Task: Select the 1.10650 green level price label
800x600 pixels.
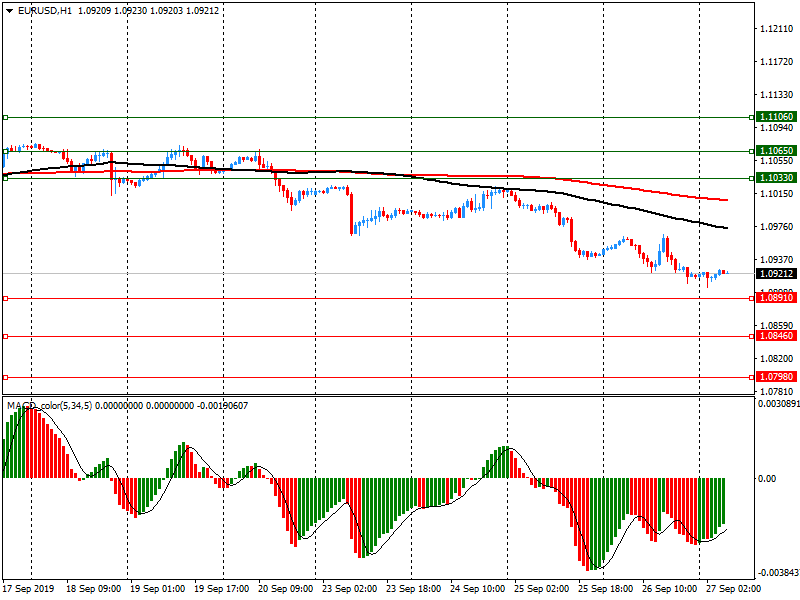Action: (x=776, y=151)
